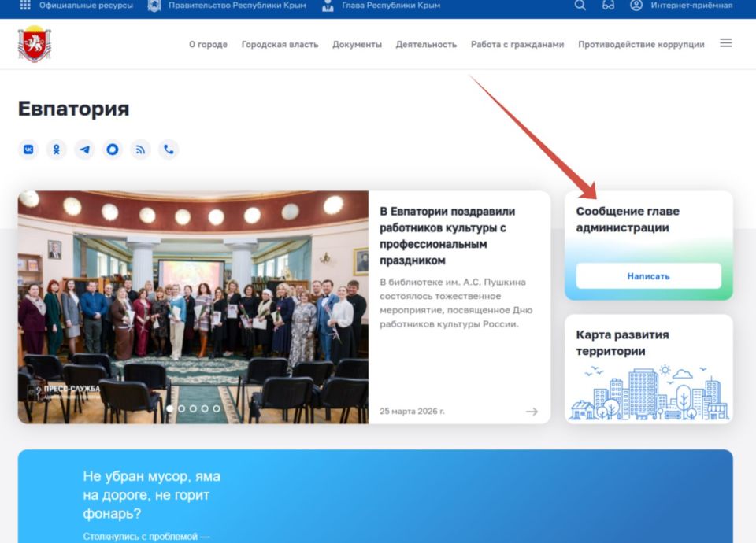Select the Документы menu item
This screenshot has height=543, width=756.
coord(357,45)
